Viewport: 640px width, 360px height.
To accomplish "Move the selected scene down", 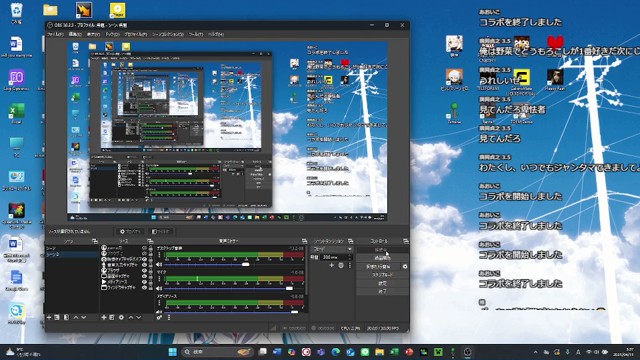I will tap(84, 317).
